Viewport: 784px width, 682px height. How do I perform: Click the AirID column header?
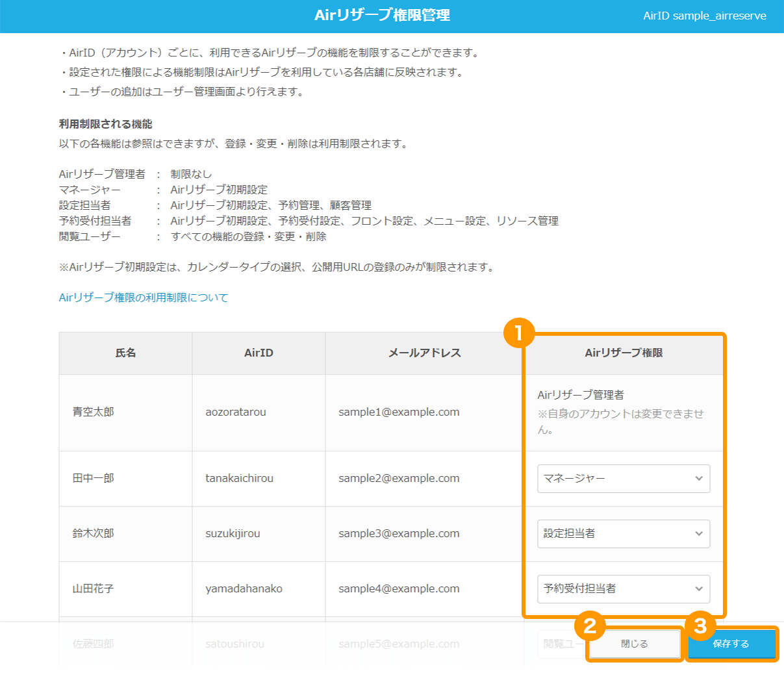click(259, 353)
